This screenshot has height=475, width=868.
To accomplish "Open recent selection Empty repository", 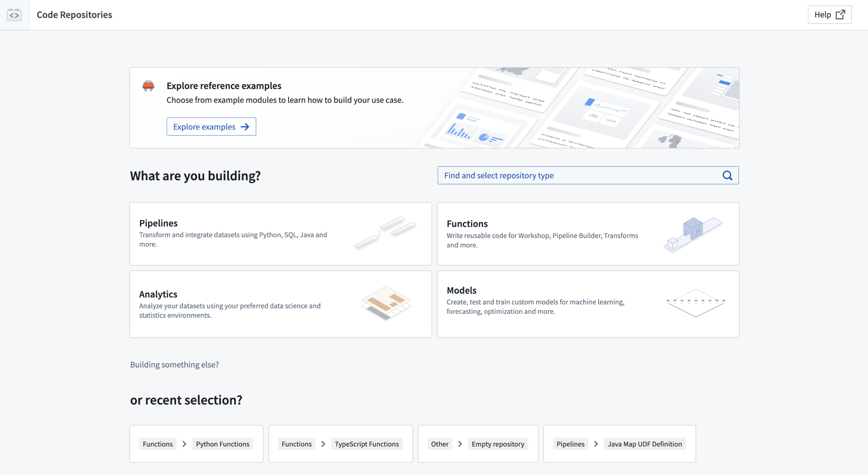I will (478, 443).
